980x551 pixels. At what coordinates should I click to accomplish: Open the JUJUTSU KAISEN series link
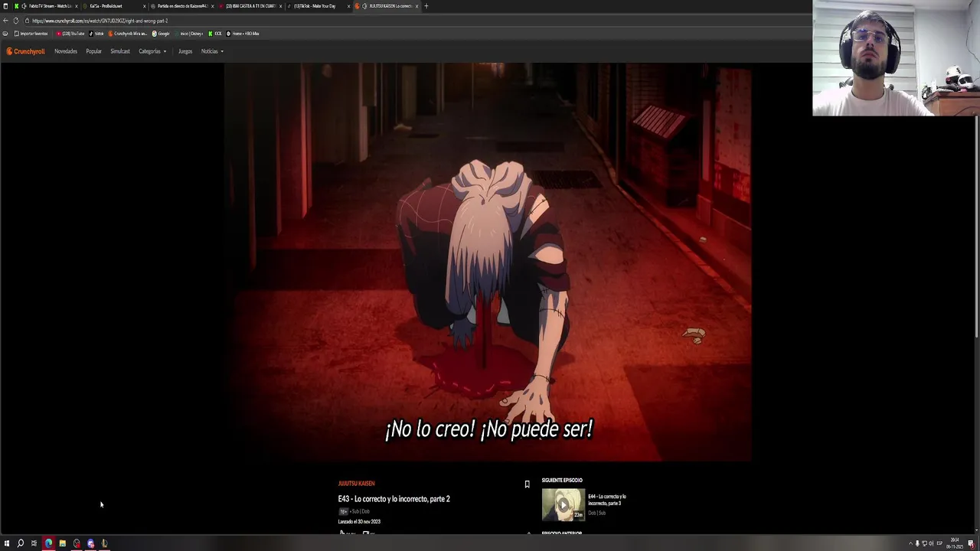[x=356, y=484]
